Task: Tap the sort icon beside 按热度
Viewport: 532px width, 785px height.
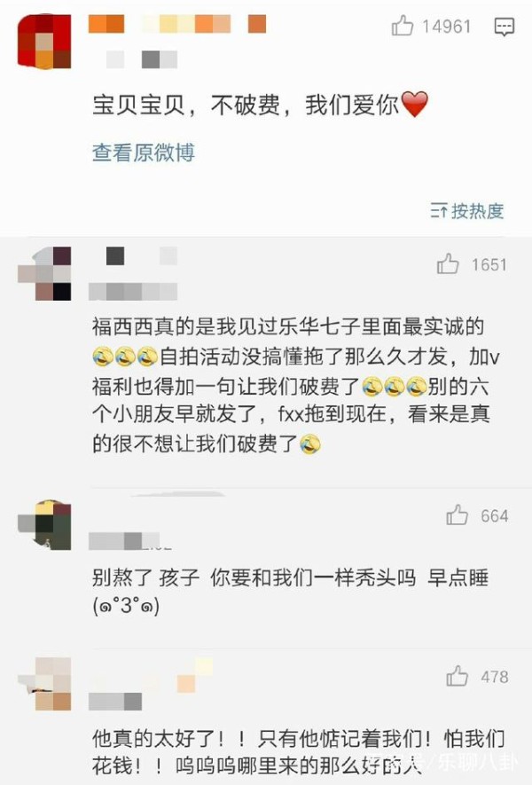Action: (439, 211)
